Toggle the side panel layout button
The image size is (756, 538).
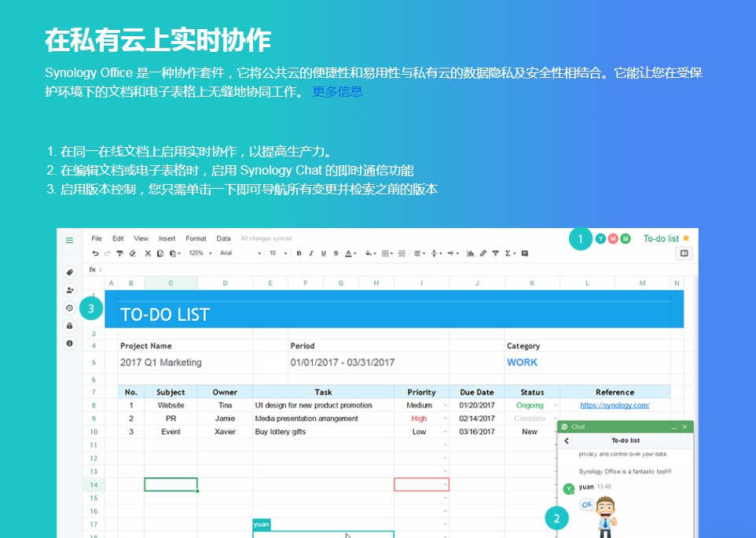[x=684, y=253]
